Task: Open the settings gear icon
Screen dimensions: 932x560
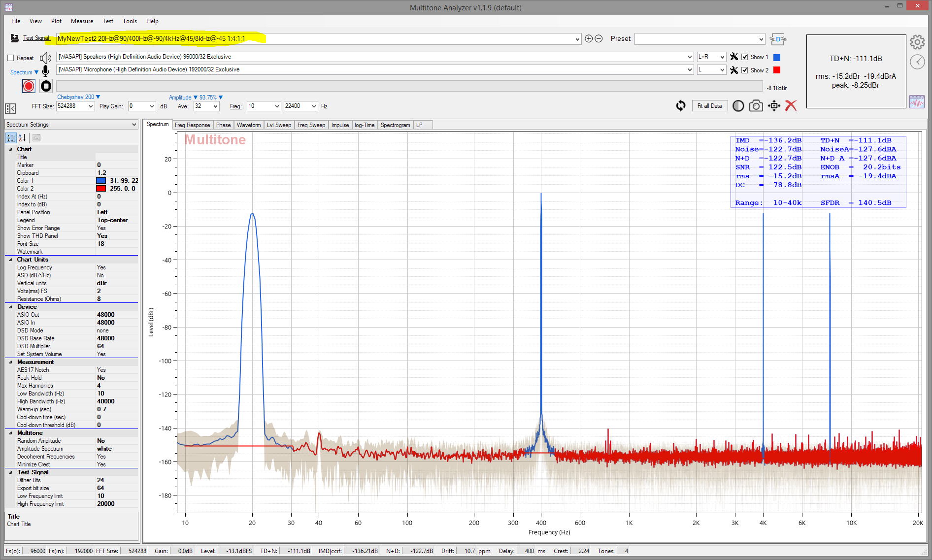Action: tap(917, 42)
